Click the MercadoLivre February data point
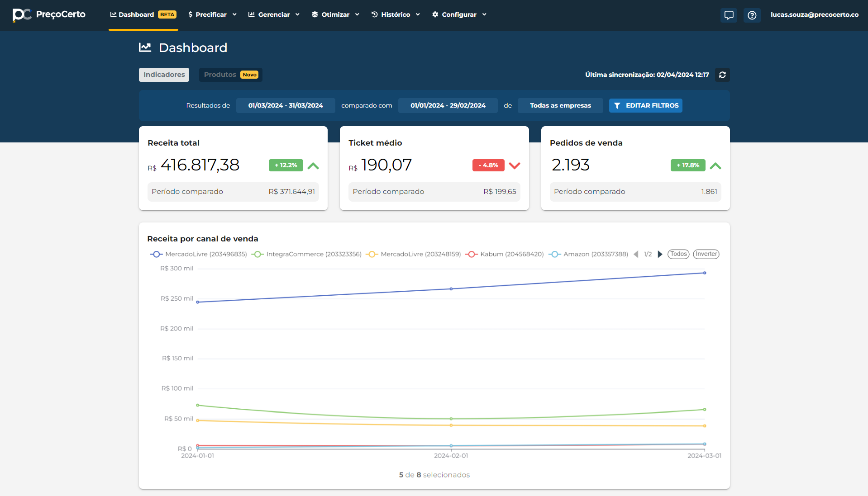 [x=451, y=289]
